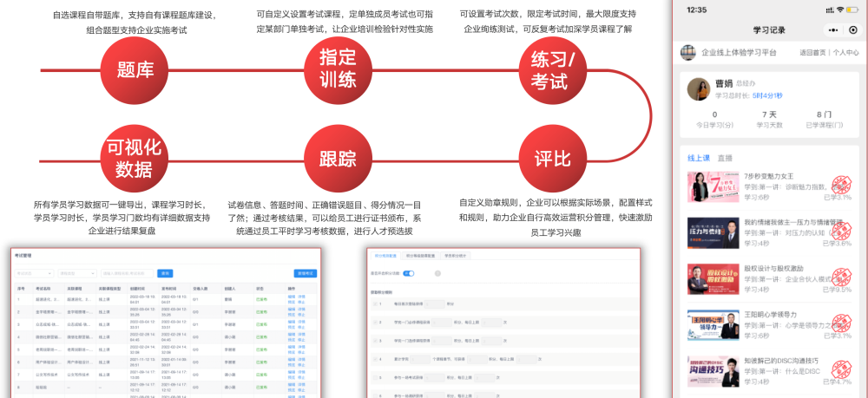Click 已发布 status in exam row 1

pyautogui.click(x=262, y=300)
